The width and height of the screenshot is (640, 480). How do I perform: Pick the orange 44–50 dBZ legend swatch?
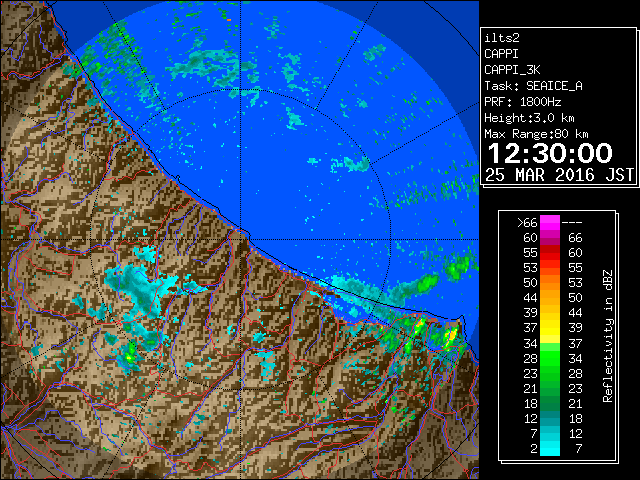(x=550, y=298)
